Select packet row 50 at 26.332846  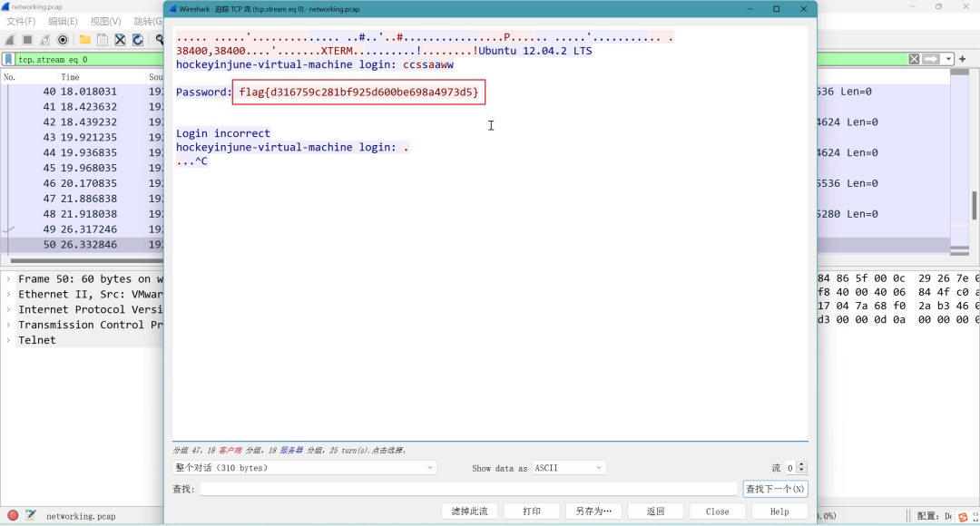click(x=82, y=244)
